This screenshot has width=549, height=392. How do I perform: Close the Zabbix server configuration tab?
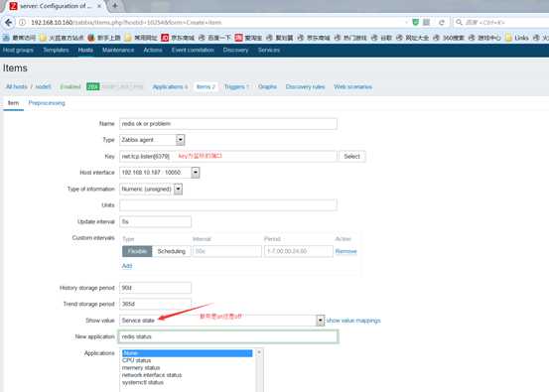click(99, 6)
